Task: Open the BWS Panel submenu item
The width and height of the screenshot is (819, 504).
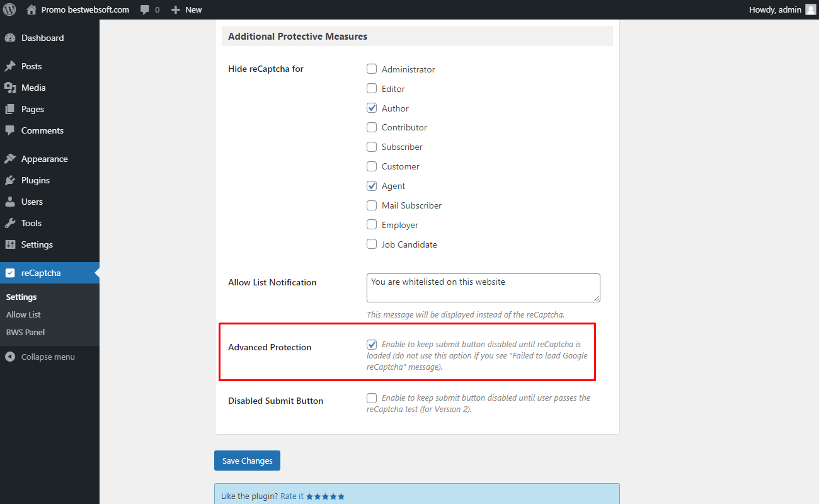Action: coord(25,332)
